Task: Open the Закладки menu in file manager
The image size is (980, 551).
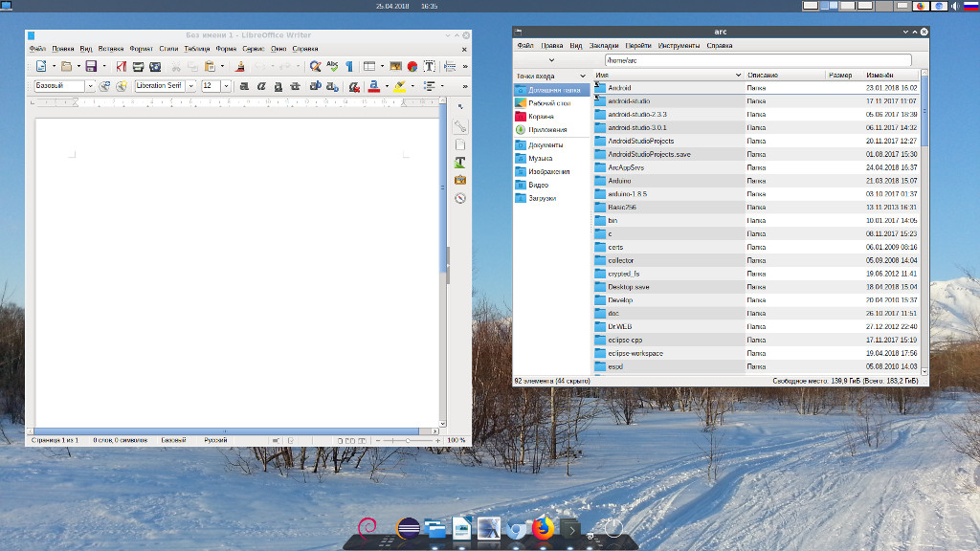Action: click(x=603, y=45)
